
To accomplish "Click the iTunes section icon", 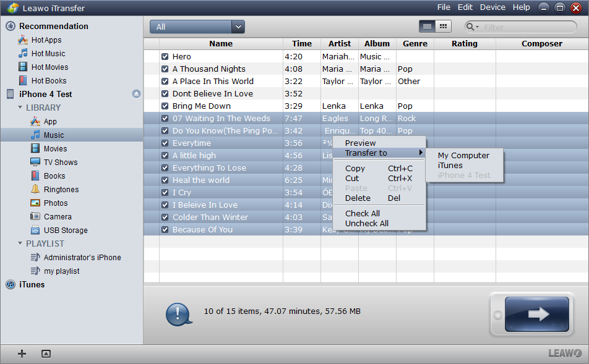I will pos(11,284).
